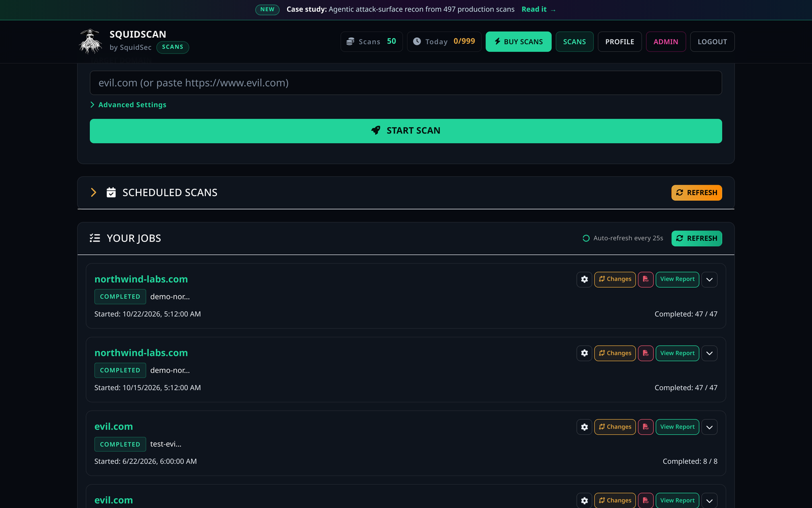812x508 pixels.
Task: Show Changes for northwind-labs.com 10/15 job
Action: click(615, 353)
